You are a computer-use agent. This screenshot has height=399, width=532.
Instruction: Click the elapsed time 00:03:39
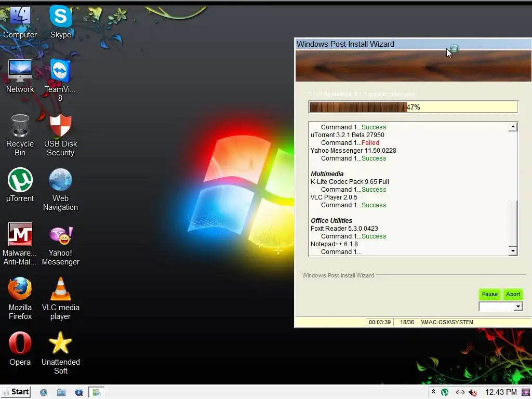pyautogui.click(x=380, y=322)
